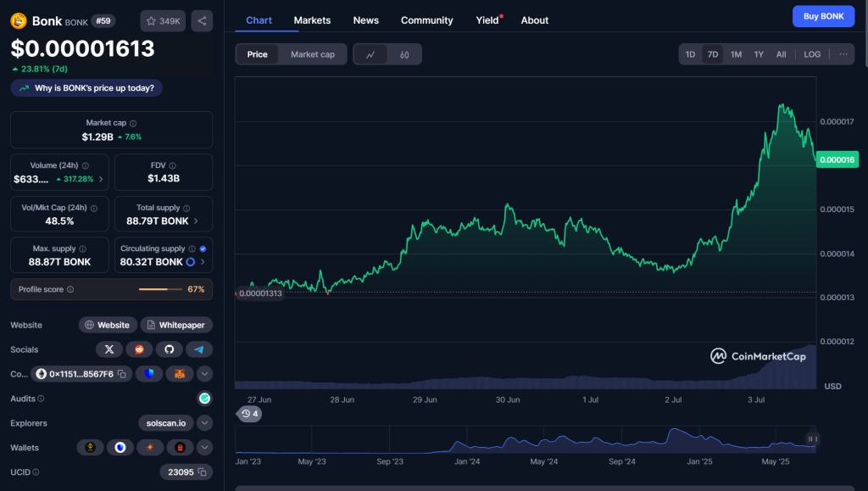This screenshot has width=868, height=491.
Task: Add contract to MetaMask via fox icon
Action: [x=180, y=374]
